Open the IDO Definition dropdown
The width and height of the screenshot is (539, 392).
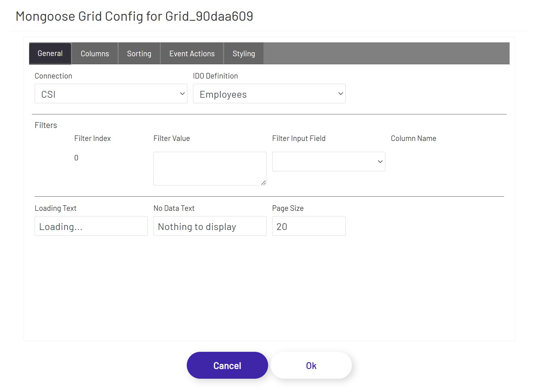269,93
